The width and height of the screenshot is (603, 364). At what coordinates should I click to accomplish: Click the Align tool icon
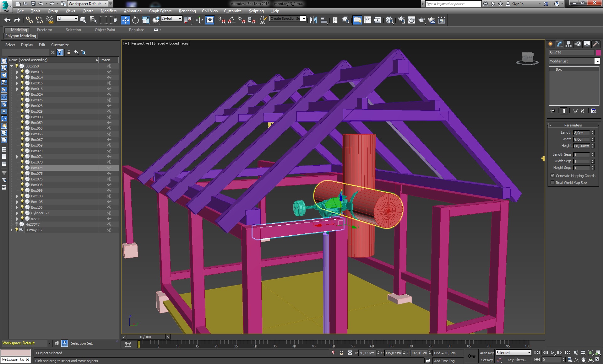pyautogui.click(x=323, y=20)
